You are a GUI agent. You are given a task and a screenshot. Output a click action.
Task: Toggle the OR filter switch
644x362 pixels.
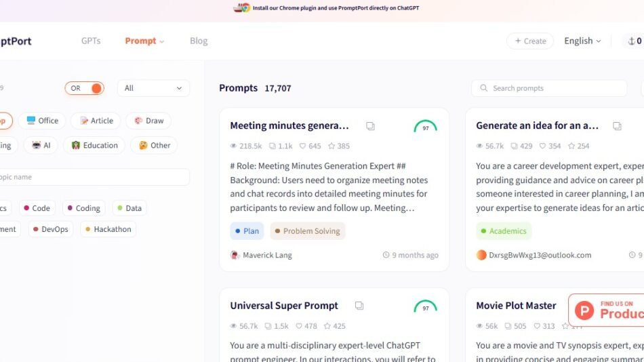85,88
